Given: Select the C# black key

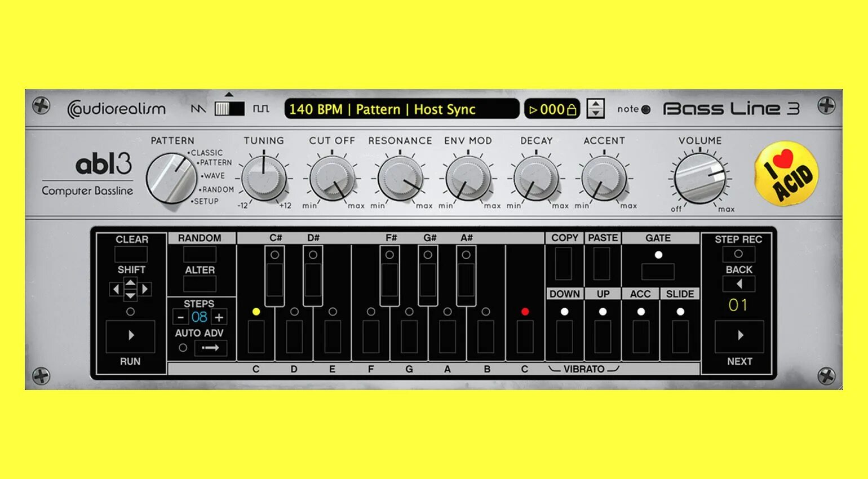Looking at the screenshot, I should 274,276.
